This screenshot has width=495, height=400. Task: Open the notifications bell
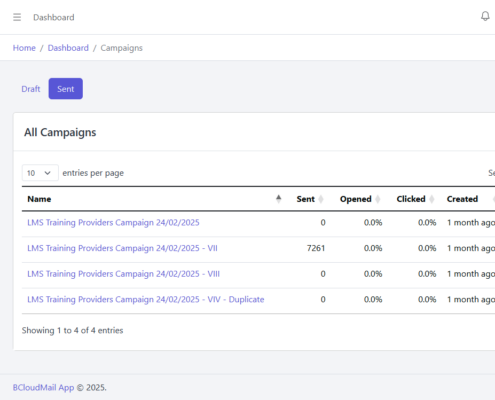coord(485,16)
